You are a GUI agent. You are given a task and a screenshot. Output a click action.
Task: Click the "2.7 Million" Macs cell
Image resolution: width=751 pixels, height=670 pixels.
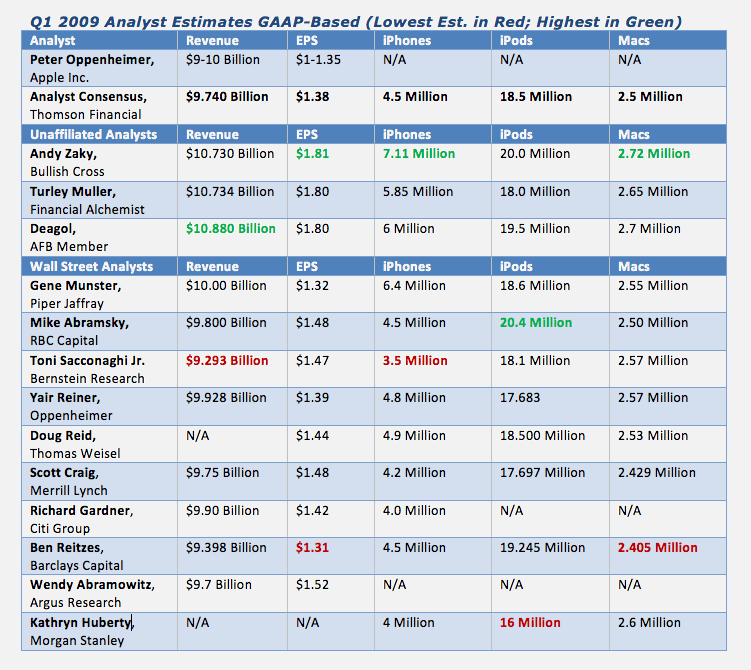pos(649,229)
